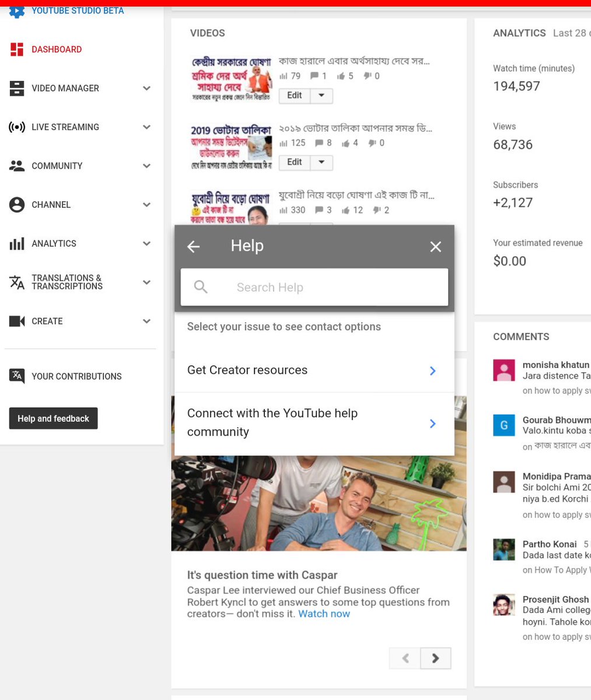This screenshot has width=591, height=700.
Task: Click the Channel account icon
Action: tap(17, 205)
